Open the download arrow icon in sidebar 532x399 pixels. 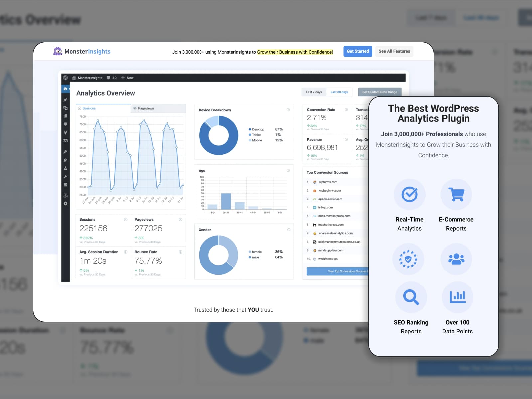point(66,132)
